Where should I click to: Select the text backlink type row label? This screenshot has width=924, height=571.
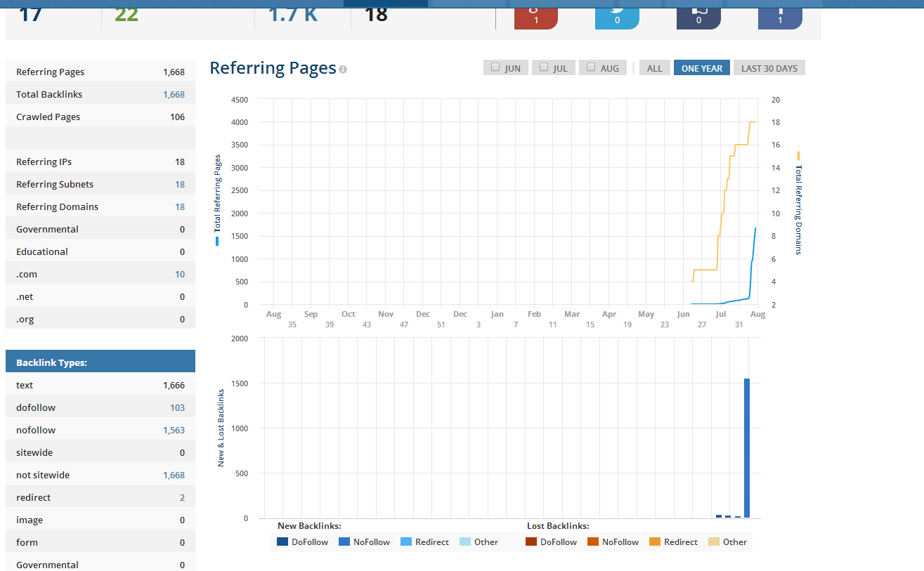pyautogui.click(x=25, y=385)
